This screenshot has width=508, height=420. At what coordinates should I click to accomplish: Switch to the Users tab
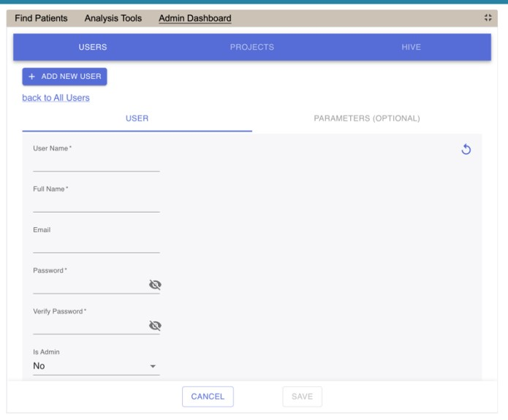click(x=93, y=47)
